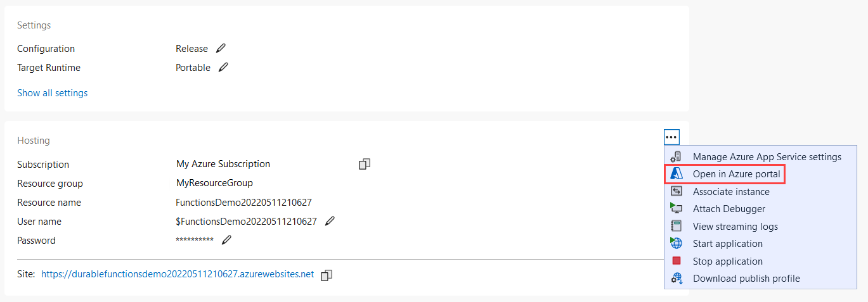868x302 pixels.
Task: Click the Start application globe icon
Action: [677, 243]
